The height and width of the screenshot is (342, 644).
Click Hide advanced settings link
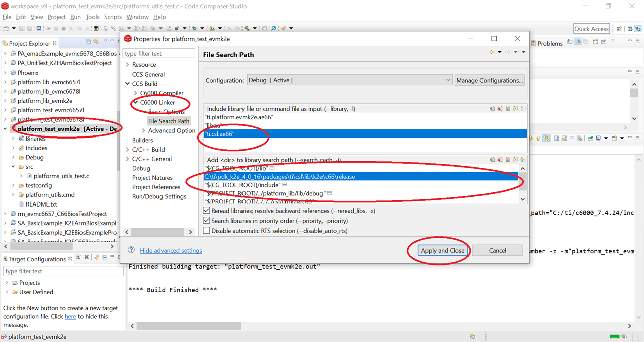click(x=171, y=250)
